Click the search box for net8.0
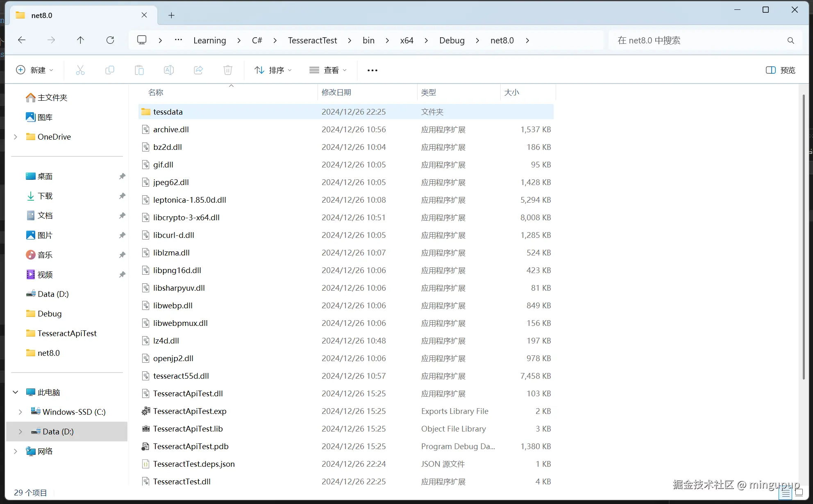This screenshot has height=504, width=813. click(697, 40)
